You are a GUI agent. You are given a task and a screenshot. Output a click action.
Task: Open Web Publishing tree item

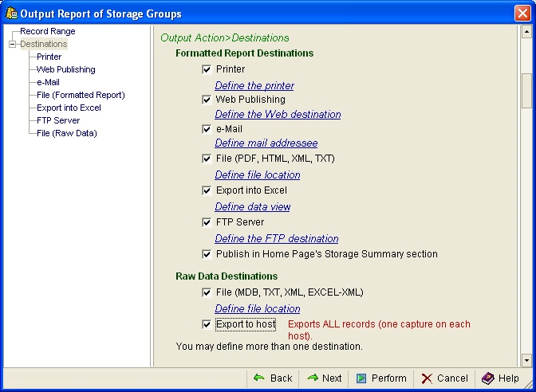point(66,69)
